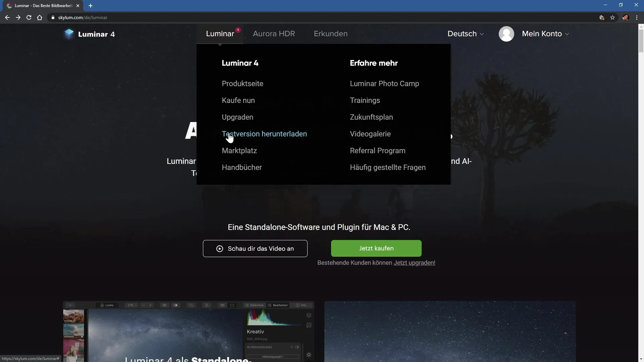Open the Chrome three-dot menu
The height and width of the screenshot is (362, 644).
637,17
